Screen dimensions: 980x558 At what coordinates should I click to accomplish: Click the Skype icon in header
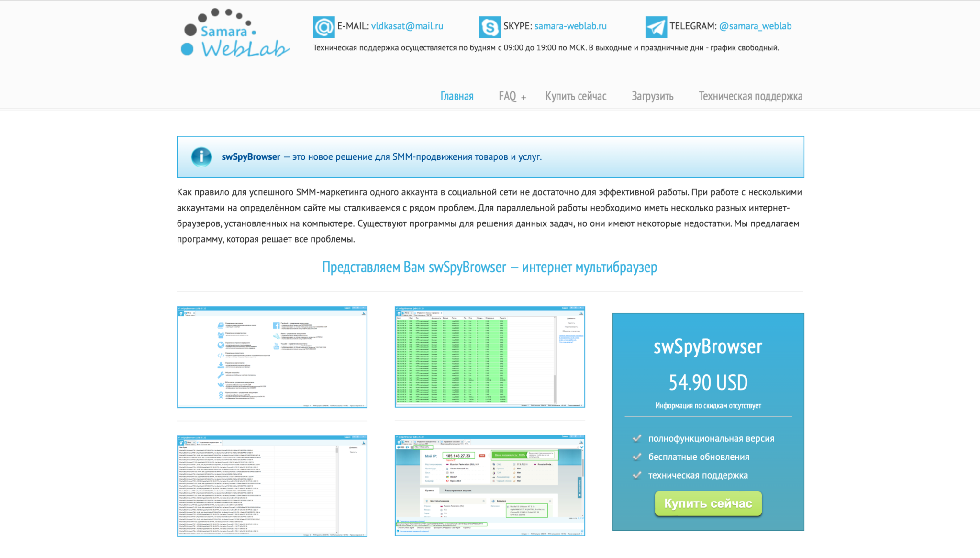click(490, 25)
